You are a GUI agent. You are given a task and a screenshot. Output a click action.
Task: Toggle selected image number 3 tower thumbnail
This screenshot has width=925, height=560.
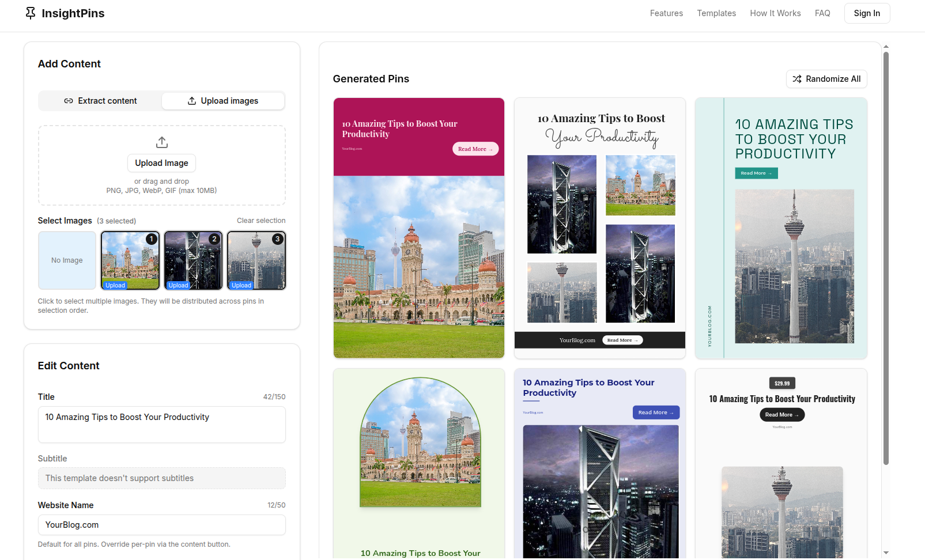[x=256, y=260]
